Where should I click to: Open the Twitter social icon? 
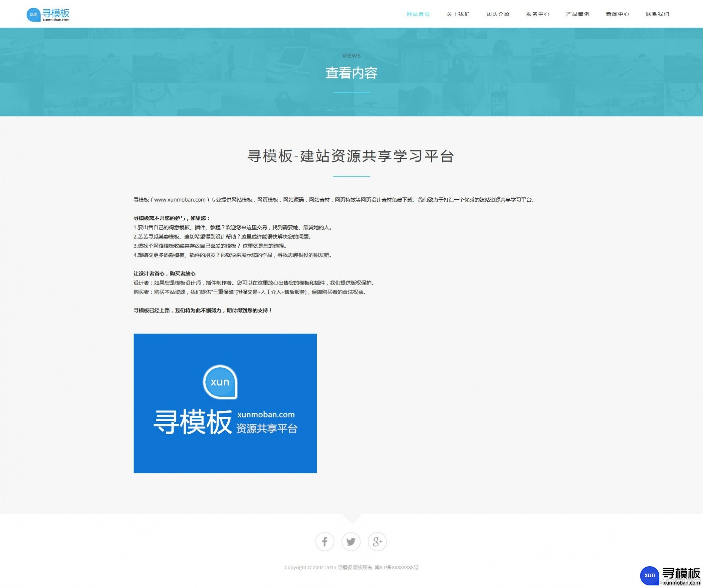[x=351, y=542]
